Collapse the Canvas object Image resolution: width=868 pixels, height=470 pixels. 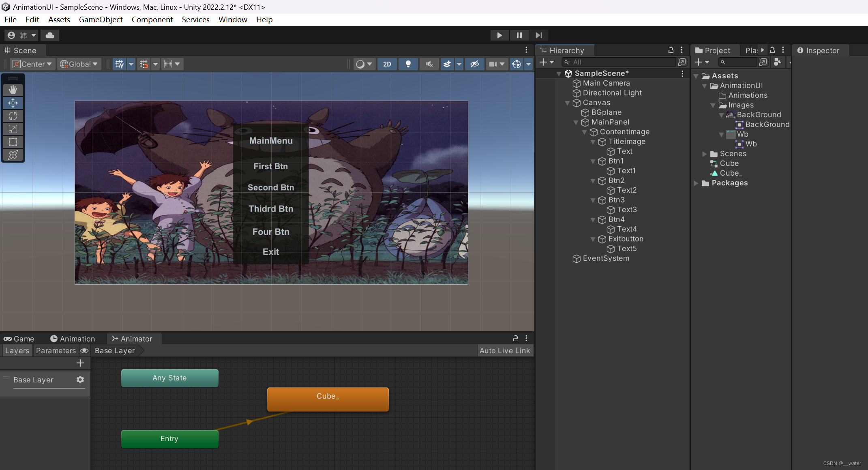tap(568, 103)
